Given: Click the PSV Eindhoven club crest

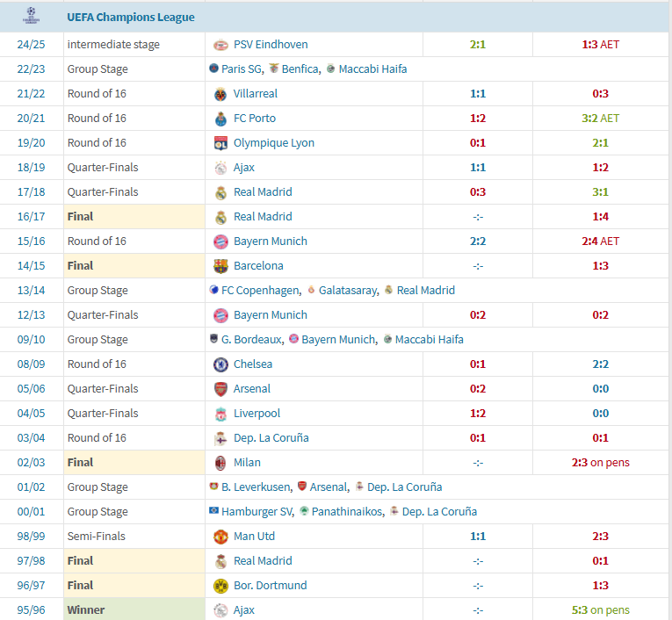Looking at the screenshot, I should [220, 45].
